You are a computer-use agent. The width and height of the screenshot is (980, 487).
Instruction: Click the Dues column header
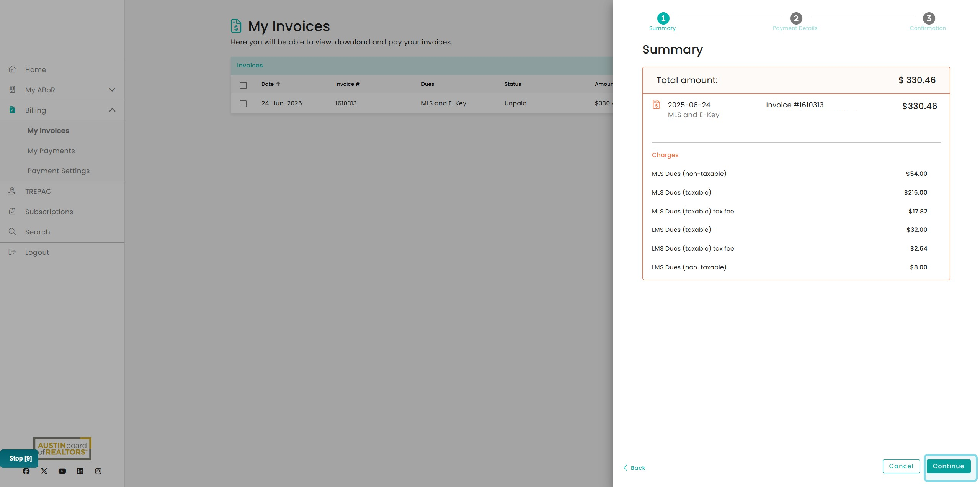428,84
